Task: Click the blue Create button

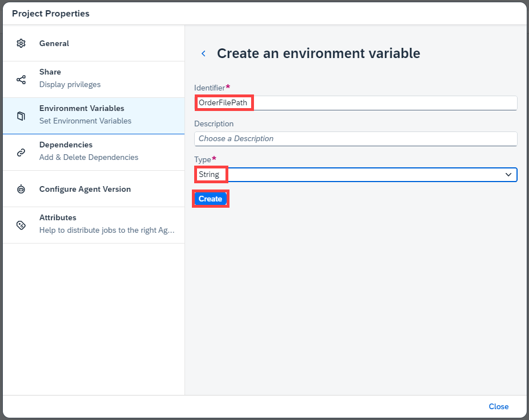Action: pyautogui.click(x=210, y=199)
